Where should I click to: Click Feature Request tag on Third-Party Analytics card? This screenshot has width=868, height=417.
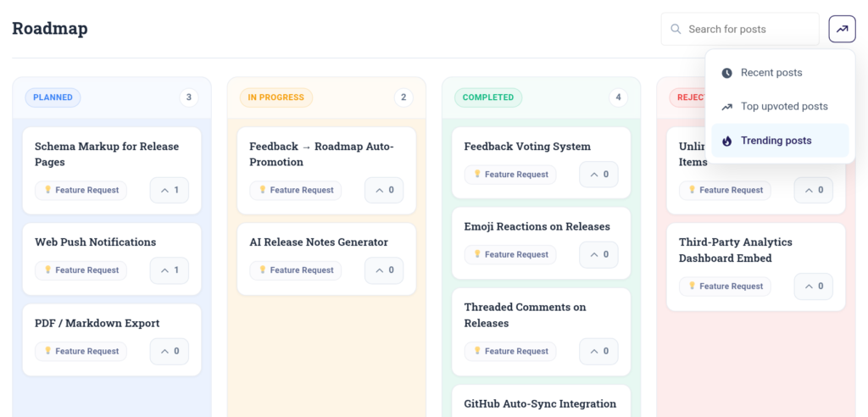coord(726,286)
